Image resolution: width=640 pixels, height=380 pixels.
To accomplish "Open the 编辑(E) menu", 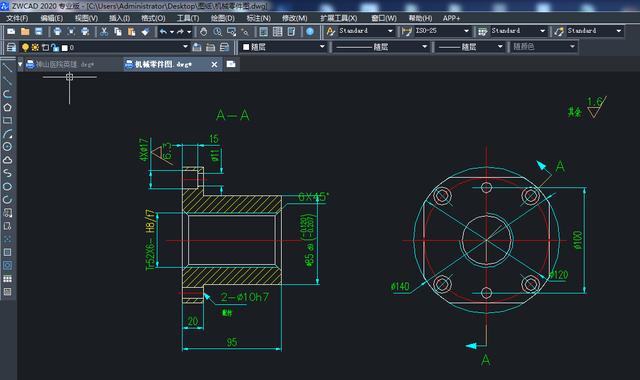I will (51, 18).
